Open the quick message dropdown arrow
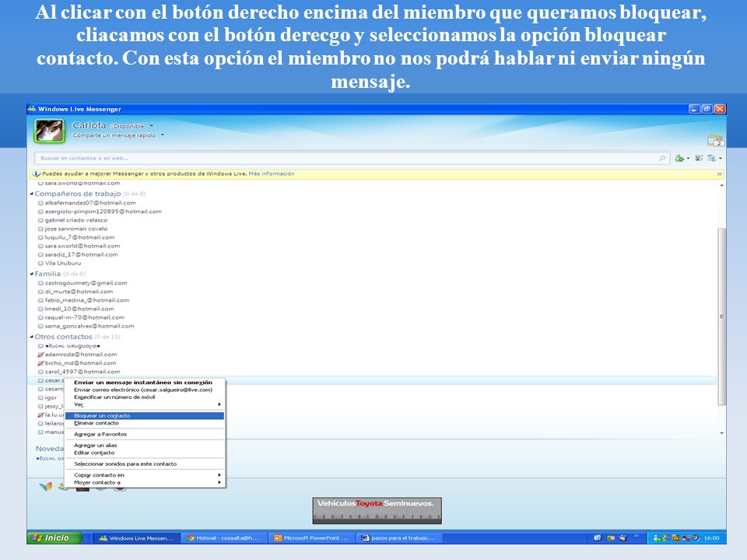This screenshot has height=560, width=747. (x=162, y=135)
